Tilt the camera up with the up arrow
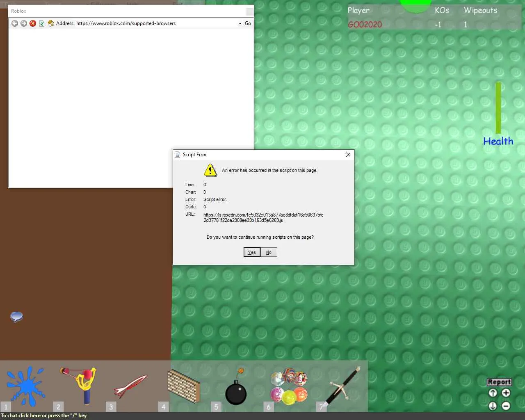Image resolution: width=525 pixels, height=420 pixels. click(493, 393)
